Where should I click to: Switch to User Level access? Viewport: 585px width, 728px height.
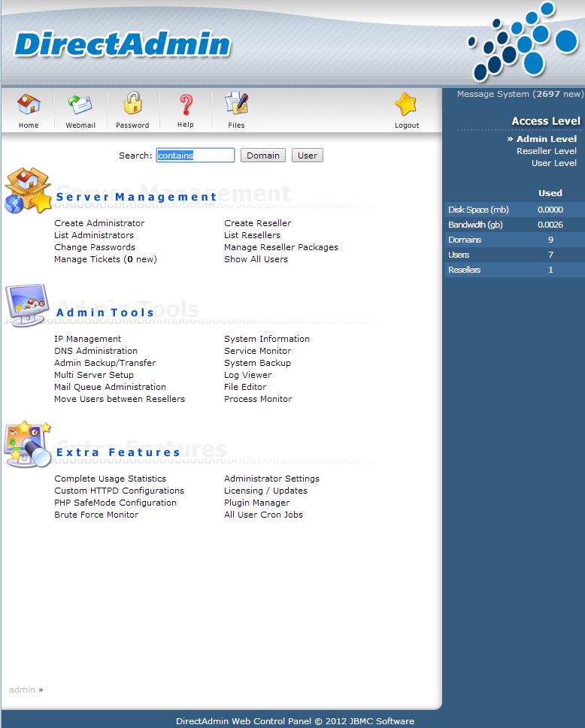tap(554, 163)
